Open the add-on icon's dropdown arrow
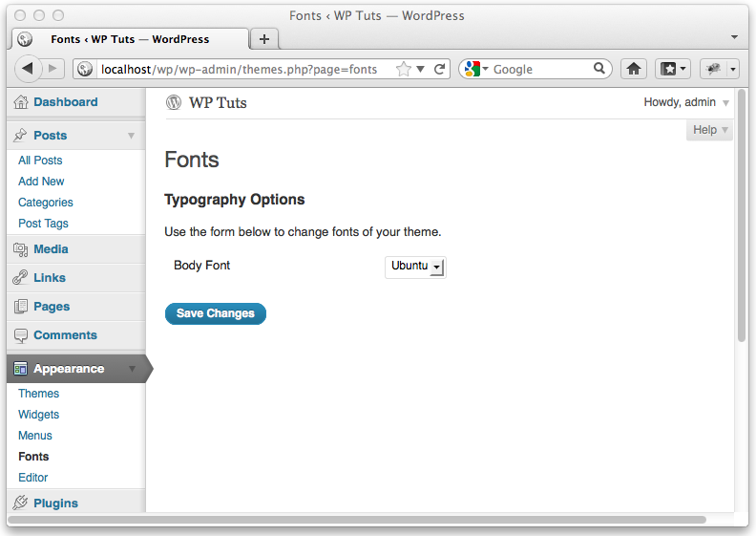 point(733,69)
